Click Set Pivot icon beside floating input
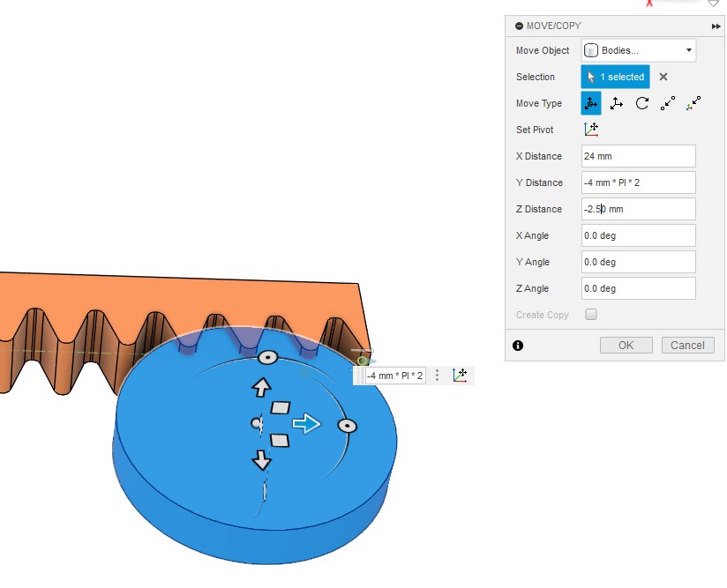This screenshot has width=727, height=588. pyautogui.click(x=460, y=376)
